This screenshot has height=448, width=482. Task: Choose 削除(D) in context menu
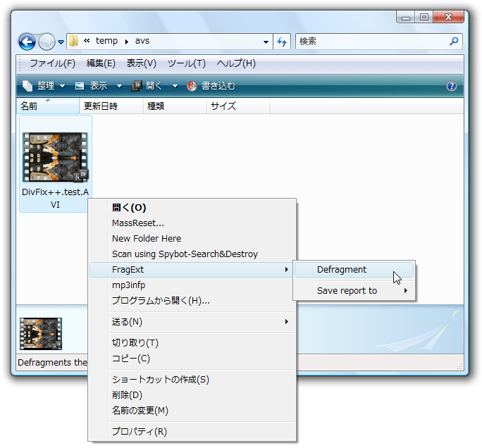(x=192, y=395)
